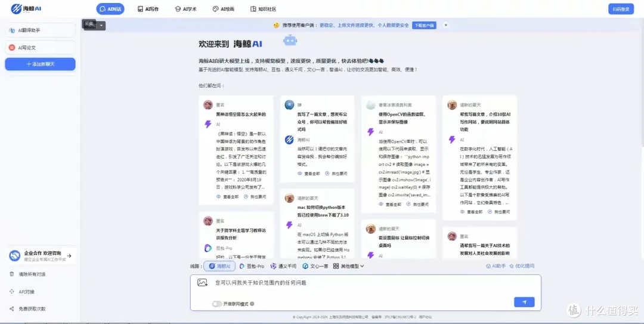
Task: Click the AI助手 link
Action: 496,266
